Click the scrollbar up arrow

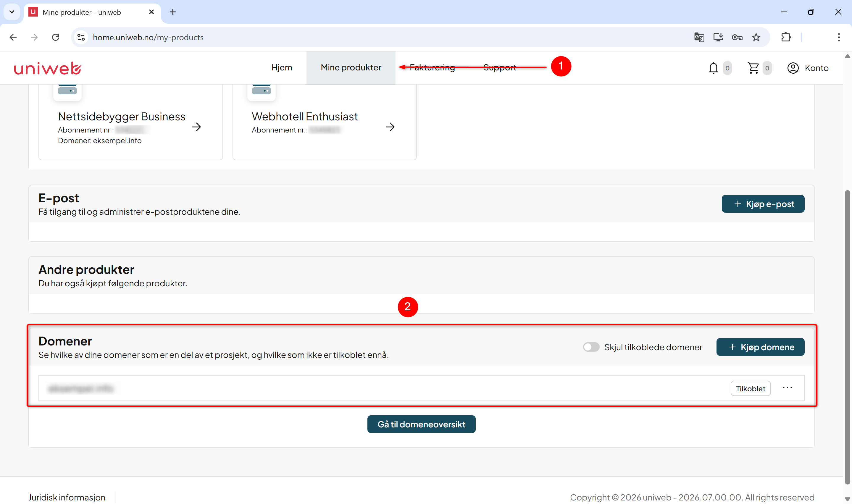coord(847,56)
